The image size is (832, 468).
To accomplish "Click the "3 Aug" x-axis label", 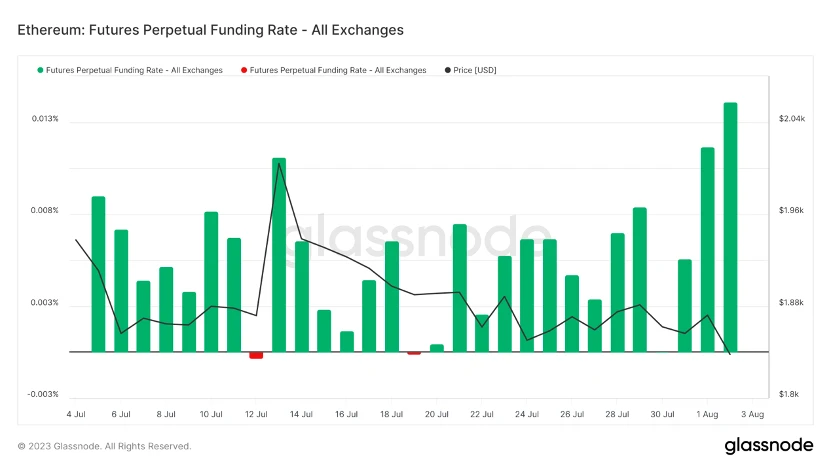I will [x=752, y=413].
